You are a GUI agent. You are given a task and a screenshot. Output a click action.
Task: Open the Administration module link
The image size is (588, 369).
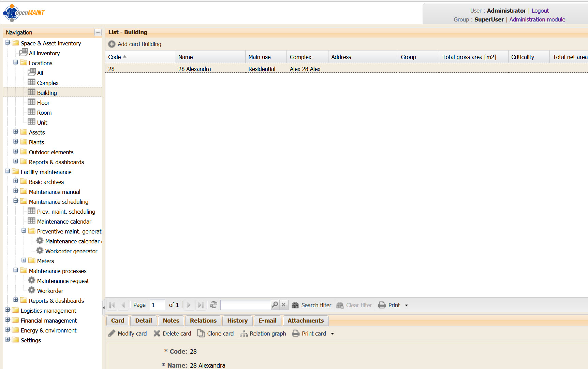coord(537,19)
